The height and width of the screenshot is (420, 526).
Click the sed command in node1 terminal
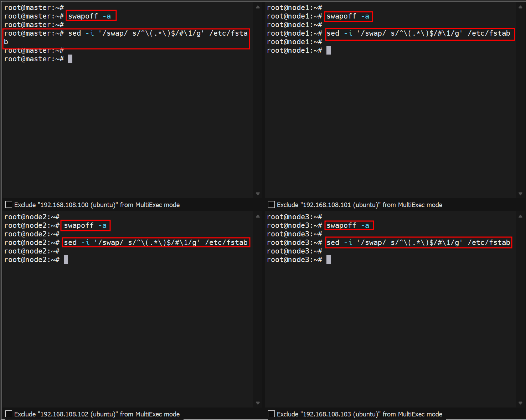click(418, 33)
